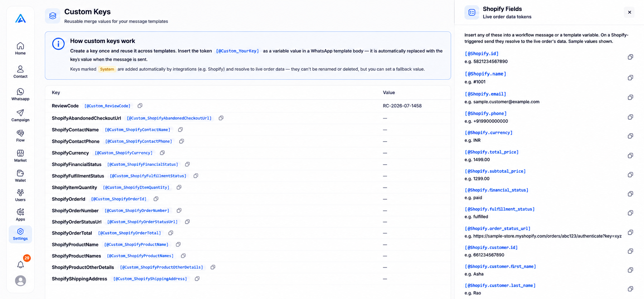Viewport: 644px width, 299px height.
Task: Click the yellow System badge
Action: click(107, 69)
